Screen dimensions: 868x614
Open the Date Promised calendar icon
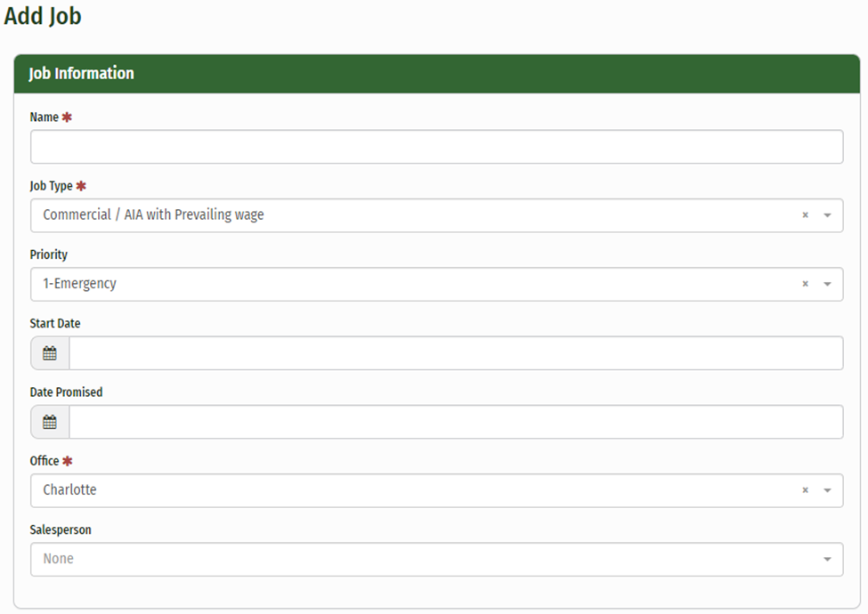pyautogui.click(x=50, y=422)
